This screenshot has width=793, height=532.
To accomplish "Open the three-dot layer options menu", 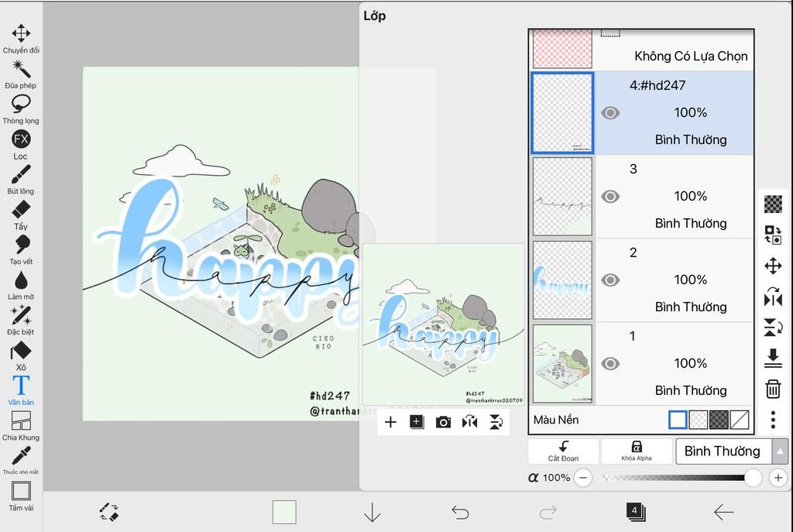I will pyautogui.click(x=773, y=420).
